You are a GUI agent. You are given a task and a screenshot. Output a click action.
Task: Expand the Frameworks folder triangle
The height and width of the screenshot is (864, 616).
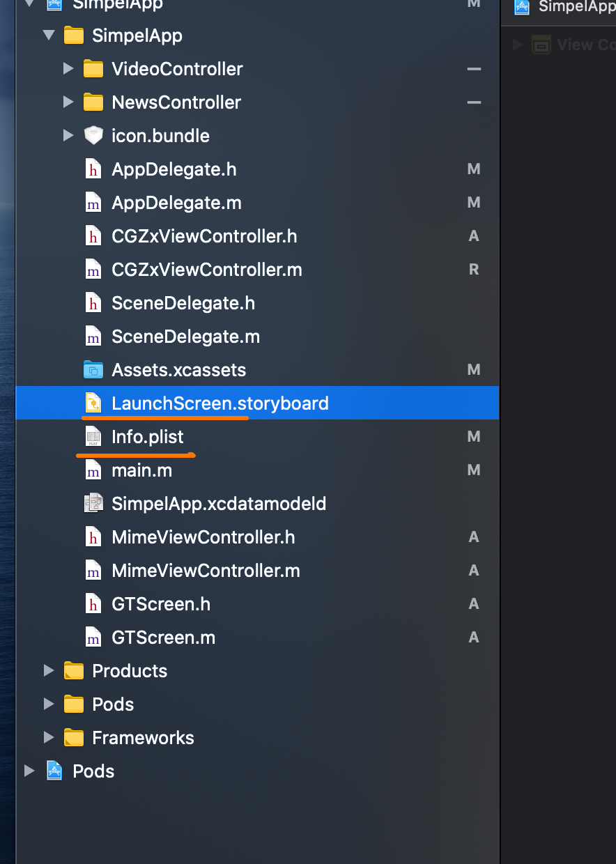point(49,738)
